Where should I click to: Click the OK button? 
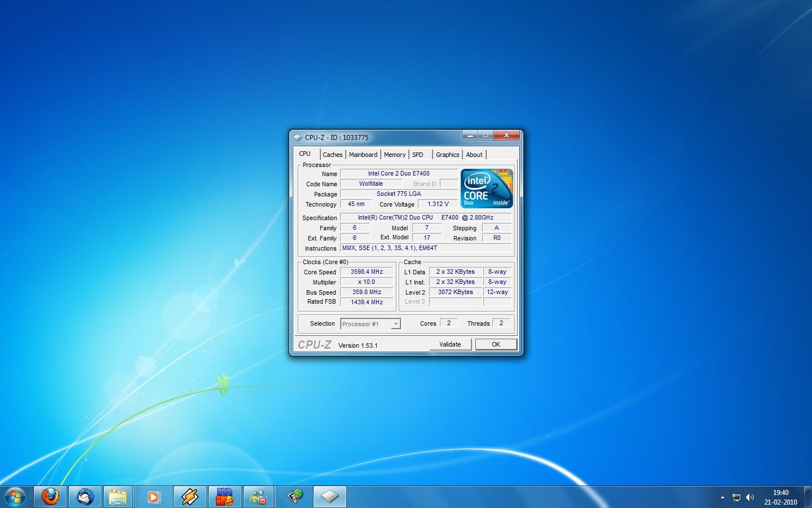click(x=496, y=344)
